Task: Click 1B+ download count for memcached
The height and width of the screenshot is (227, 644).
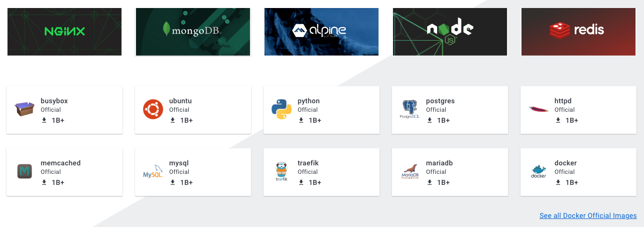Action: point(58,182)
